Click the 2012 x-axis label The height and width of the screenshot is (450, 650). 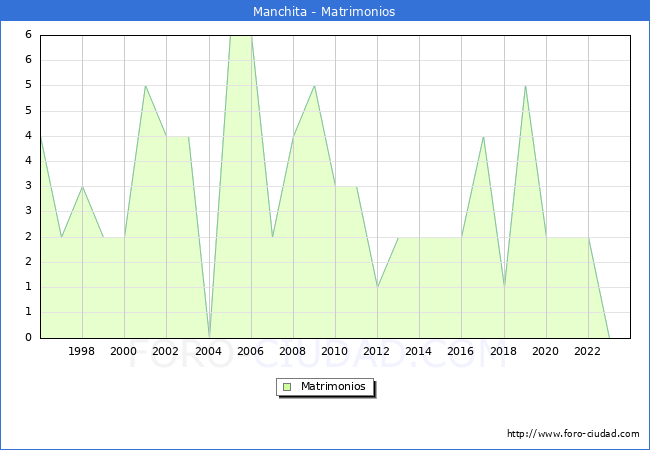[x=376, y=351]
